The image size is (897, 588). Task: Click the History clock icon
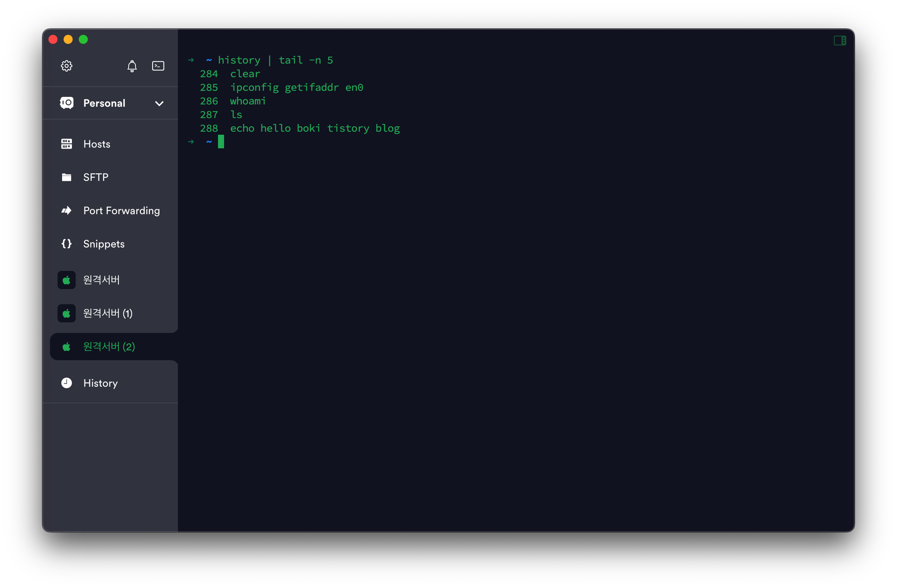67,383
